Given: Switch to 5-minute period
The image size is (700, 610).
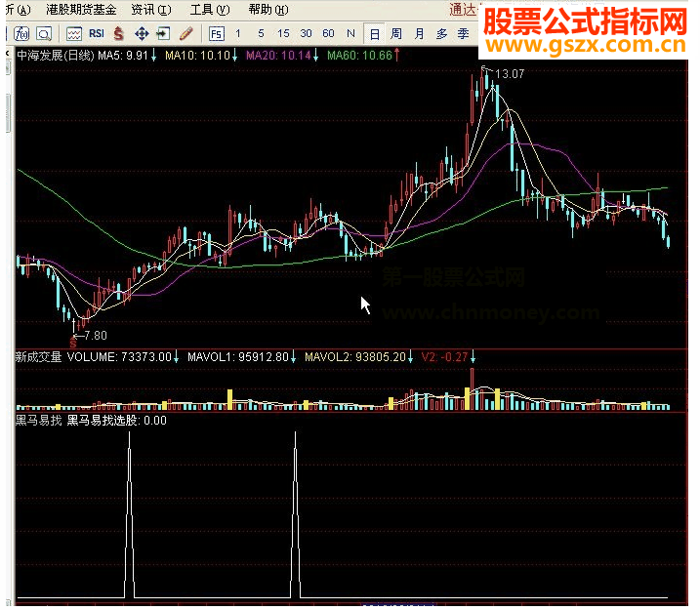Looking at the screenshot, I should [x=261, y=33].
